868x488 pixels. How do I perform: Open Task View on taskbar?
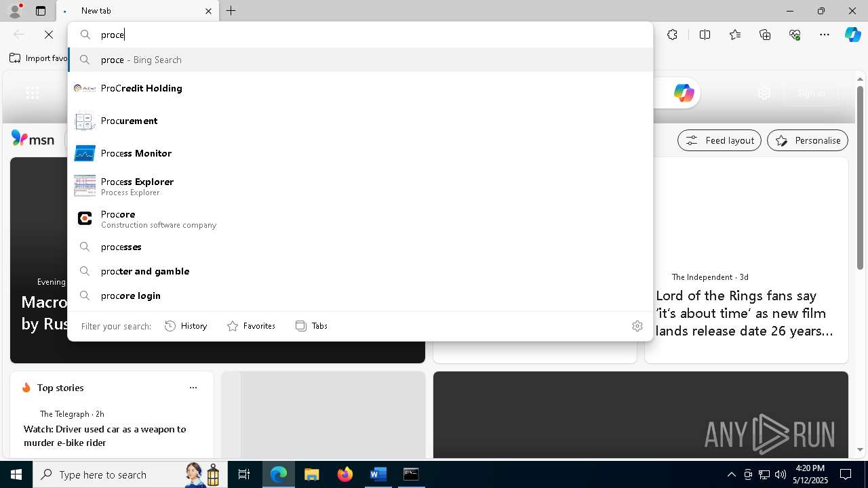coord(244,474)
